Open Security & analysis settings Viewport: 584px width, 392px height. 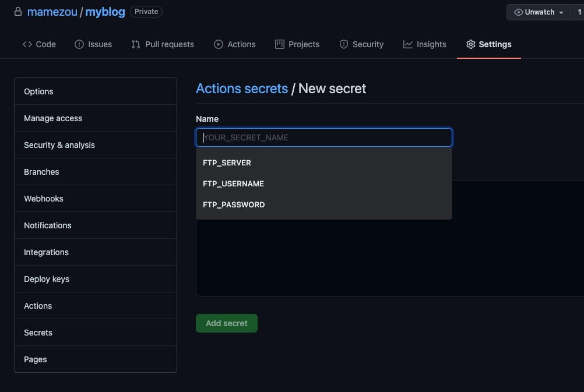96,145
